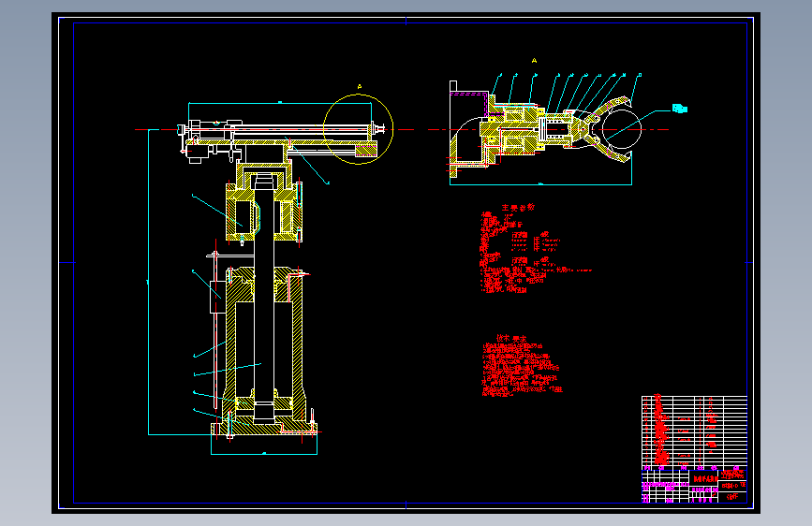
Task: Click the yellow detail circle marked A
Action: 358,129
